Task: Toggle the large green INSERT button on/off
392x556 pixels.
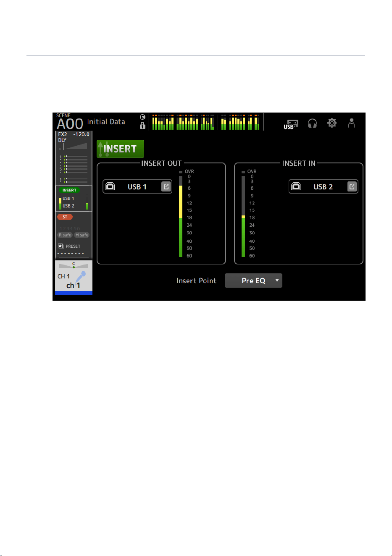Action: [x=121, y=149]
